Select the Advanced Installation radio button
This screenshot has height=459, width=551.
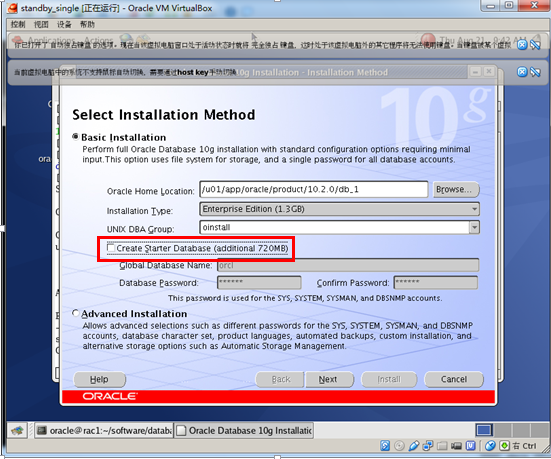76,313
